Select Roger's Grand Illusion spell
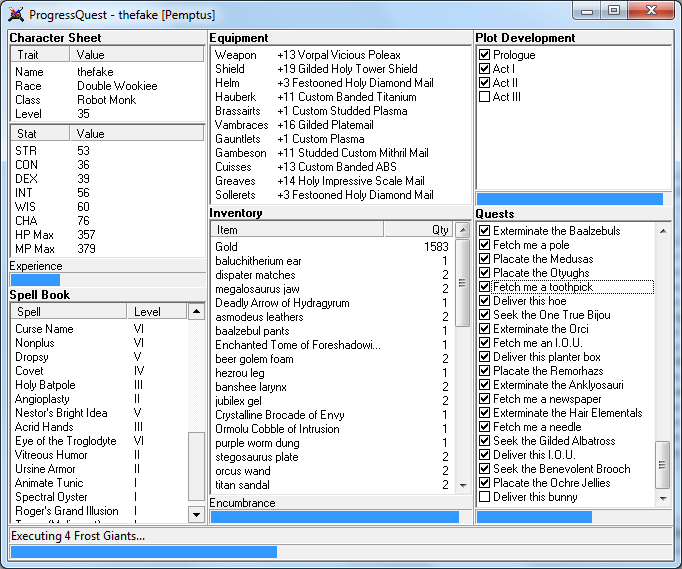 coord(100,511)
